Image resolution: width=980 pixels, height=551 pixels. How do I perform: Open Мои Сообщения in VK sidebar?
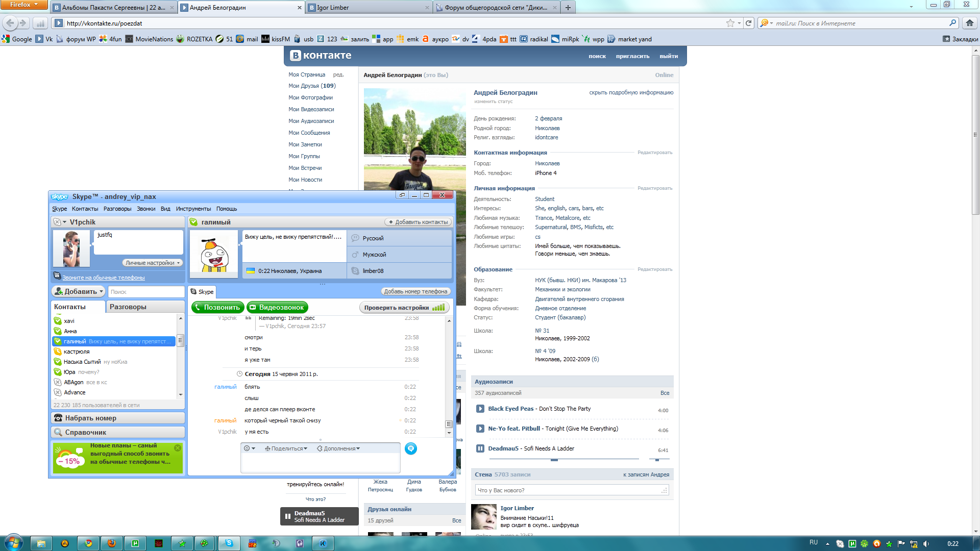click(x=309, y=133)
